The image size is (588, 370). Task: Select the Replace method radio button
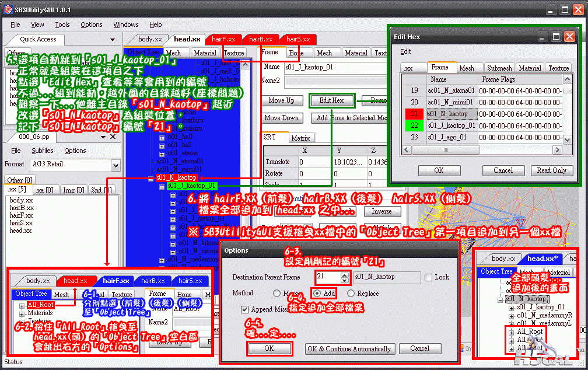351,294
